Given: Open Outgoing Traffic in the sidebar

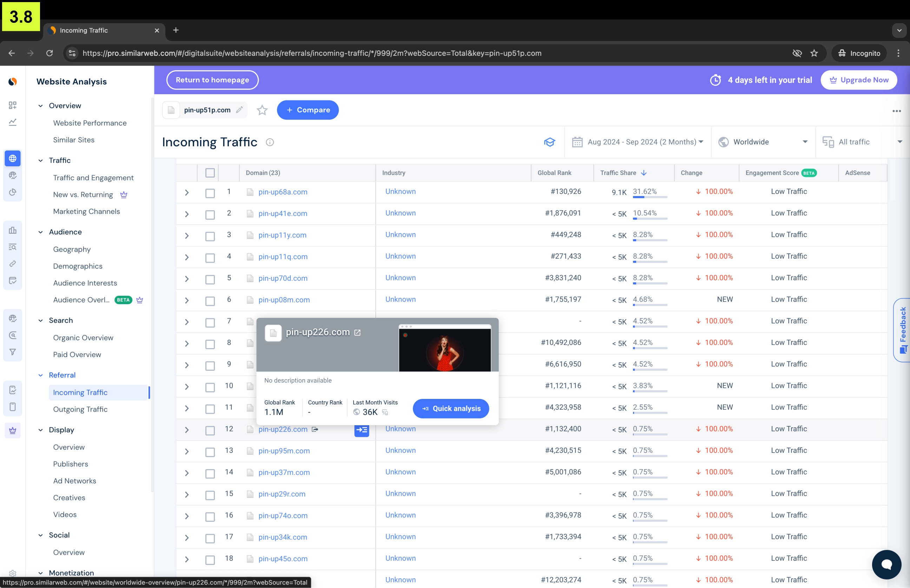Looking at the screenshot, I should 80,409.
